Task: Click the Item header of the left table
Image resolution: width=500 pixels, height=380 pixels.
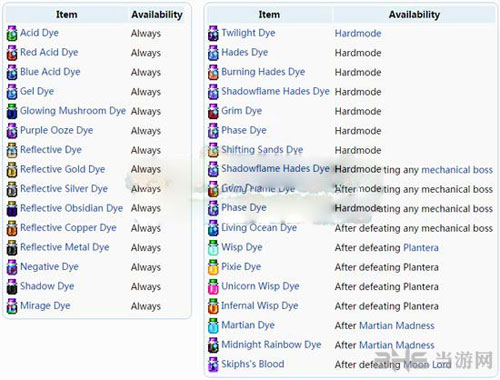Action: (67, 15)
